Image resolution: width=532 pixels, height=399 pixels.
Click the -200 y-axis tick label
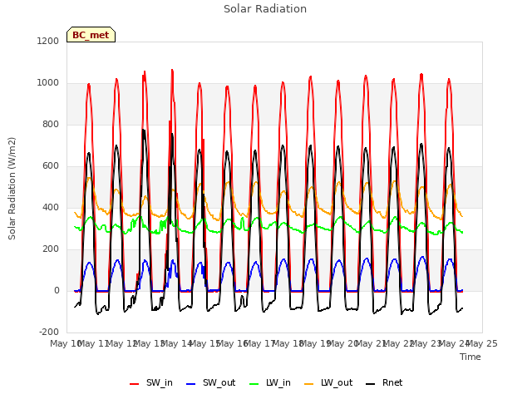(49, 332)
